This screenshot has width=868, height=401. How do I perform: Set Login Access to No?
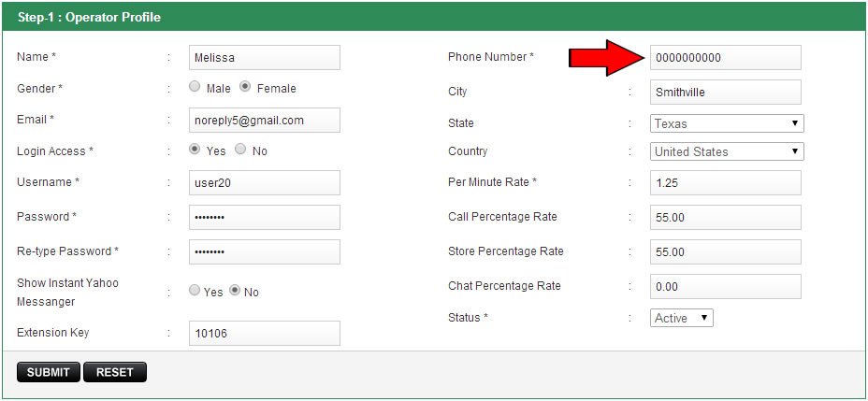[240, 150]
